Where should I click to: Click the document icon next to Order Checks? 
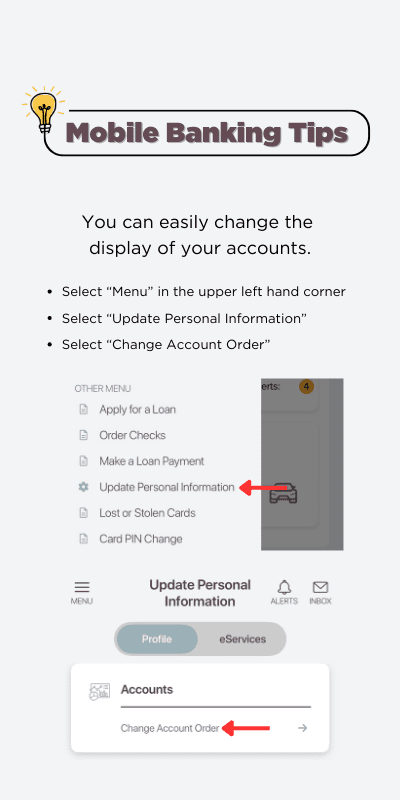(x=84, y=435)
